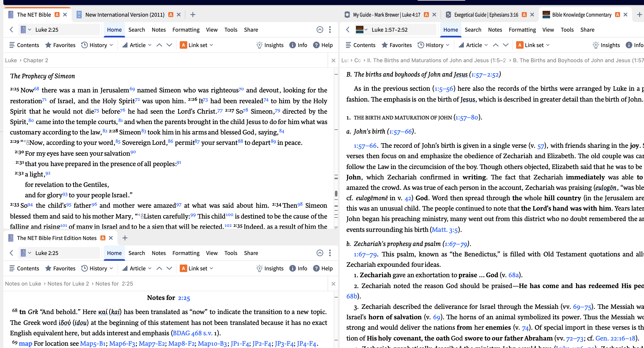Select Notes for Luke 2 breadcrumb

pyautogui.click(x=68, y=284)
